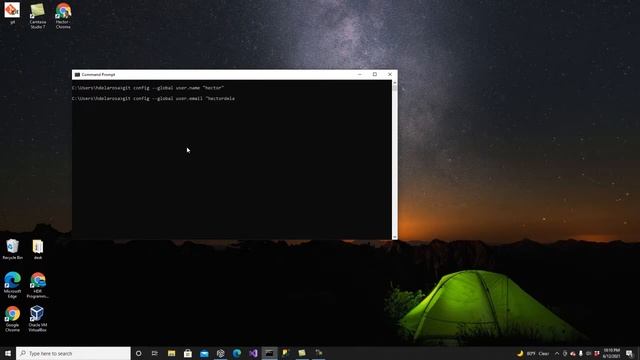Open the Recycle Bin on the desktop
The height and width of the screenshot is (360, 640).
[13, 249]
